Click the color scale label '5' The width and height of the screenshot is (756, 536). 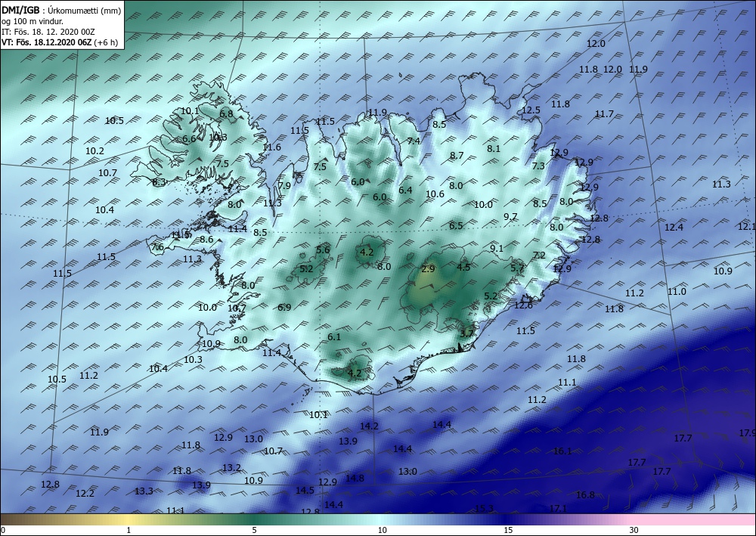point(254,530)
